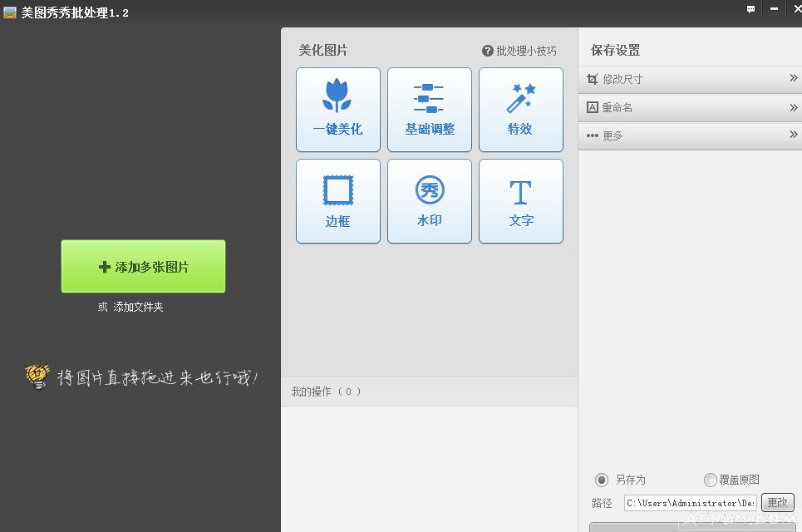The width and height of the screenshot is (802, 532).
Task: Open the 特效 magic wand effects tool
Action: click(x=520, y=110)
